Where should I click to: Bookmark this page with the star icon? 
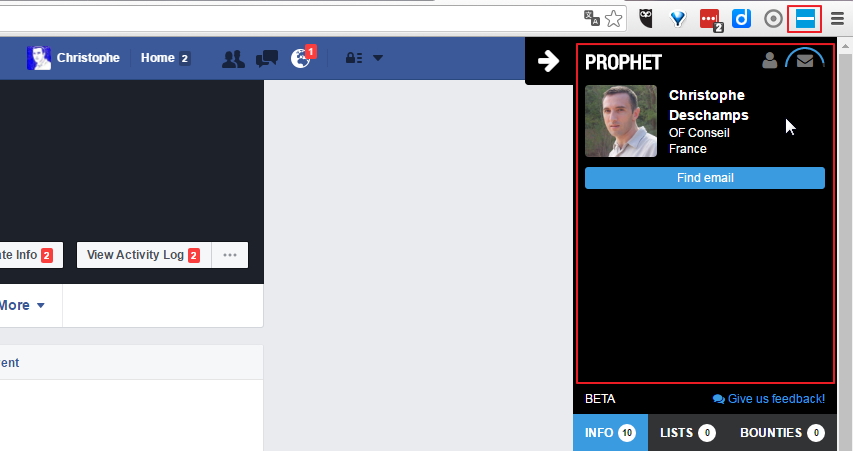614,18
